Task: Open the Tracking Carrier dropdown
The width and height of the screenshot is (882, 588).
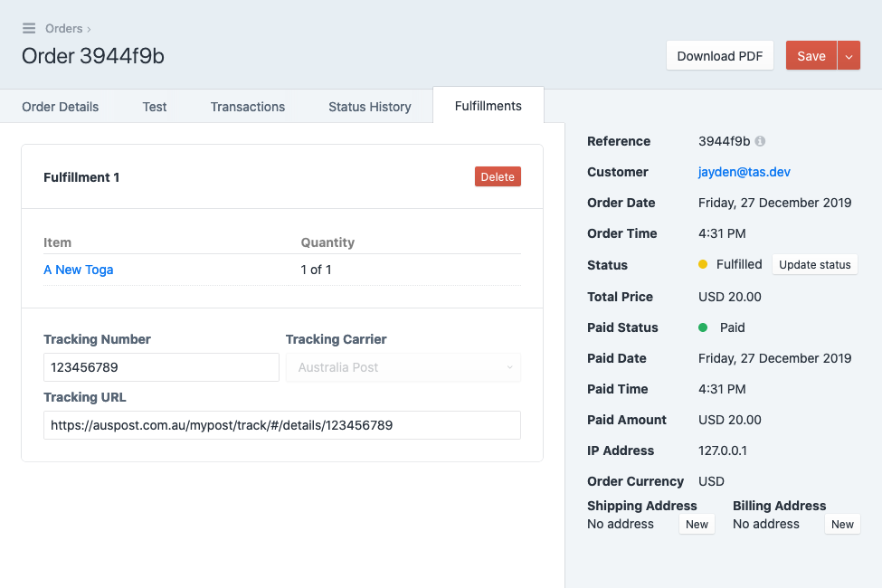Action: [x=403, y=367]
